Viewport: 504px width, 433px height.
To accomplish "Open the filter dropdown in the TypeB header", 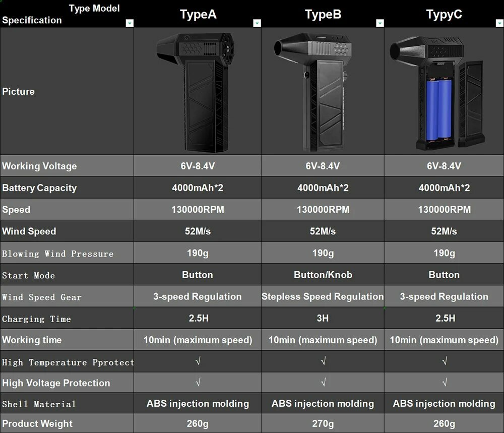I will tap(380, 23).
